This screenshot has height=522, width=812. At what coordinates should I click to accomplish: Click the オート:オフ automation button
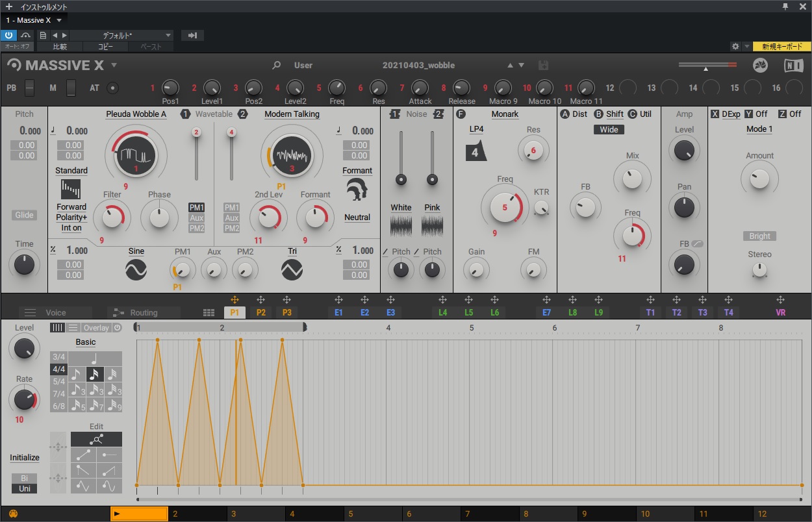pyautogui.click(x=18, y=47)
